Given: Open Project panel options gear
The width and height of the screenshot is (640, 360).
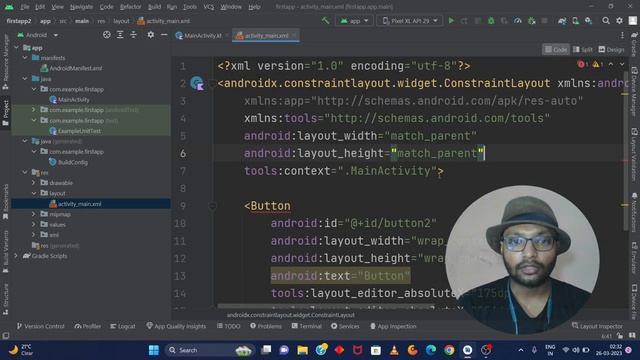Looking at the screenshot, I should click(151, 35).
